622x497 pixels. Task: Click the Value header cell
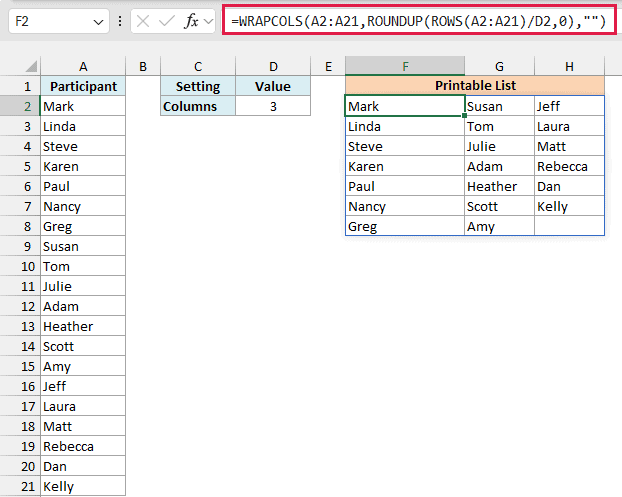pyautogui.click(x=273, y=86)
